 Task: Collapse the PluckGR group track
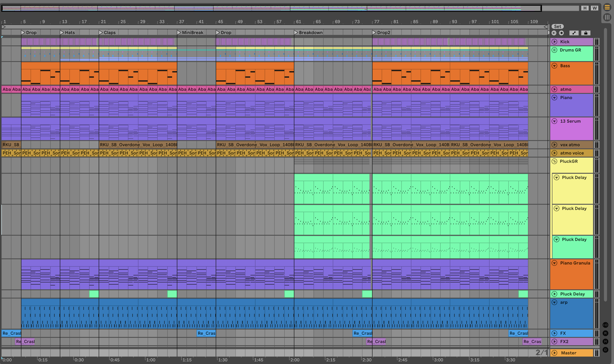pos(554,161)
